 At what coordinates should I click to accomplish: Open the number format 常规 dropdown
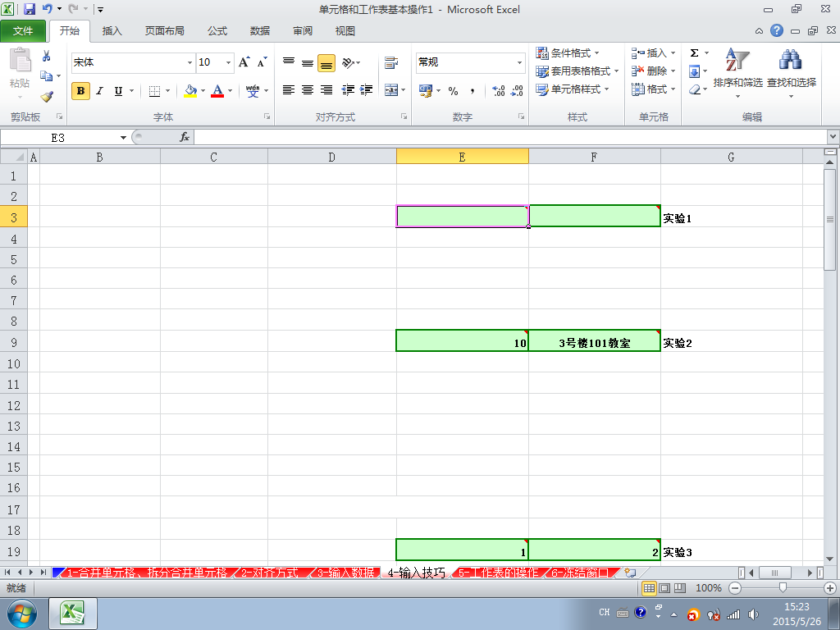519,62
